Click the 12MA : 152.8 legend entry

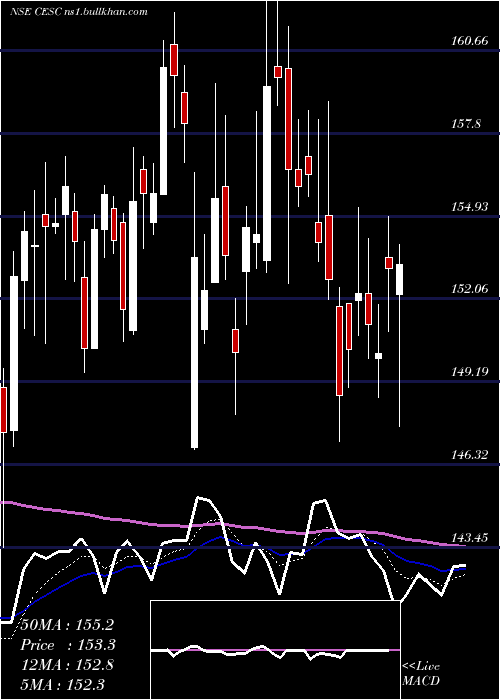click(67, 665)
